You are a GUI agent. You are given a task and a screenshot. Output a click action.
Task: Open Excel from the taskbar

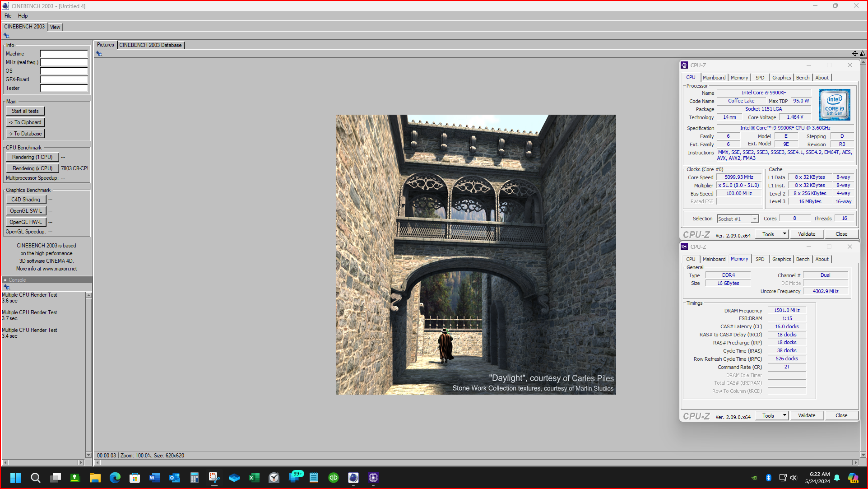pos(254,477)
